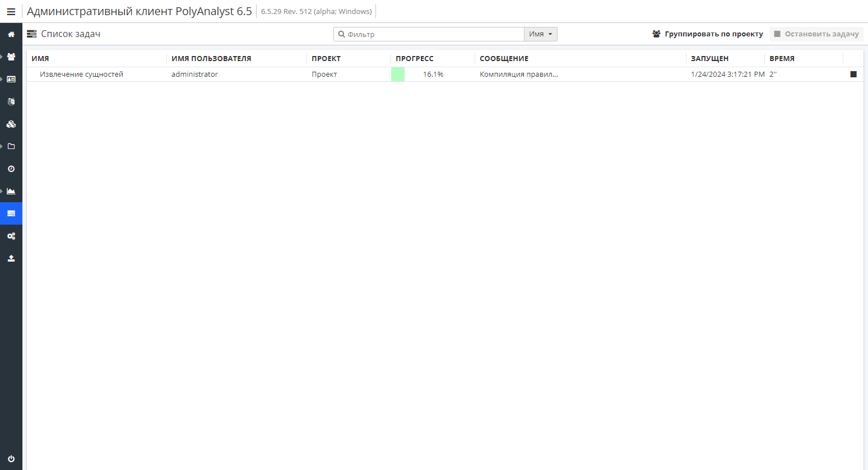Expand the folder sidebar arrow
This screenshot has width=868, height=470.
click(x=2, y=146)
